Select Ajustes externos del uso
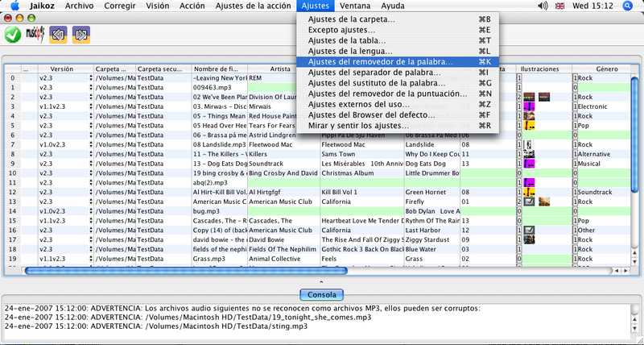Viewport: 644px width, 345px height. pyautogui.click(x=397, y=105)
